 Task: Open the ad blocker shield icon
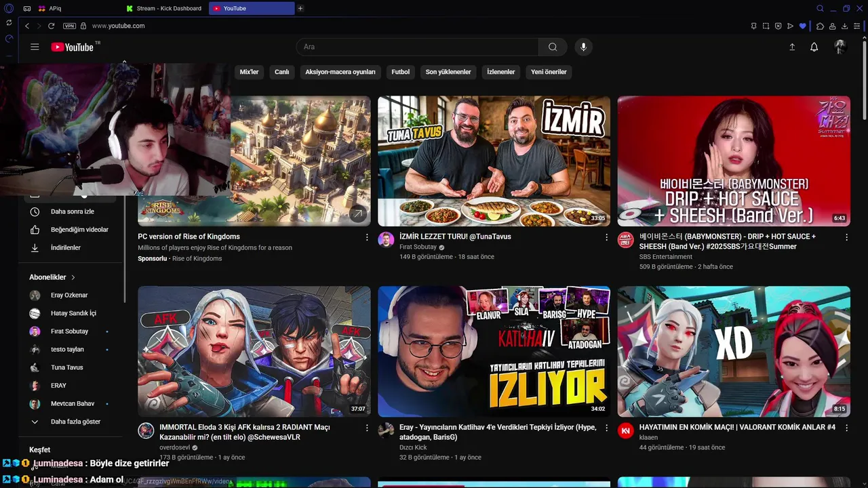point(778,26)
